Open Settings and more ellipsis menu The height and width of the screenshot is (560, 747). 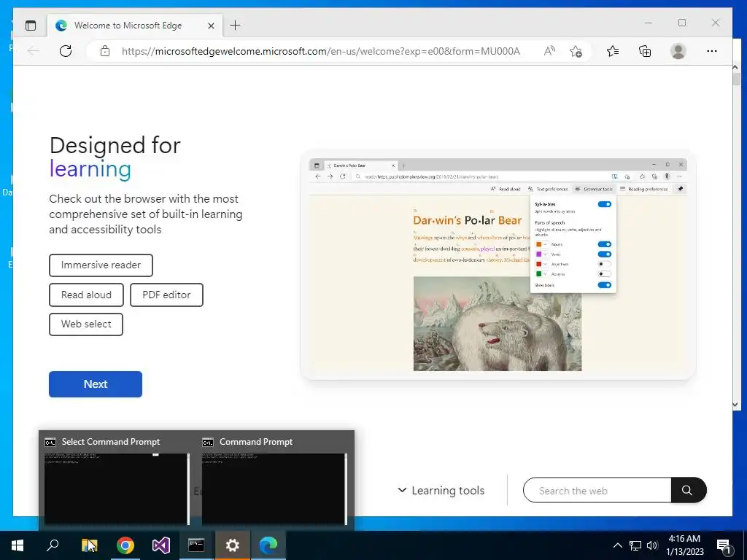point(712,51)
